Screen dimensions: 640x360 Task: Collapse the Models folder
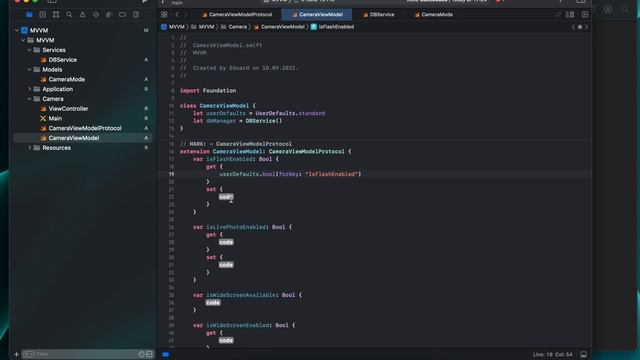point(29,69)
